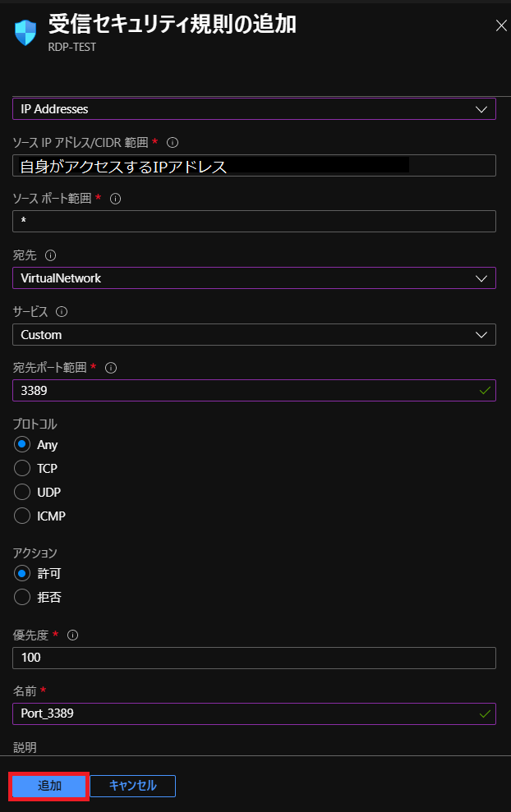The width and height of the screenshot is (511, 812).
Task: Close the panel with the X icon
Action: [x=501, y=25]
